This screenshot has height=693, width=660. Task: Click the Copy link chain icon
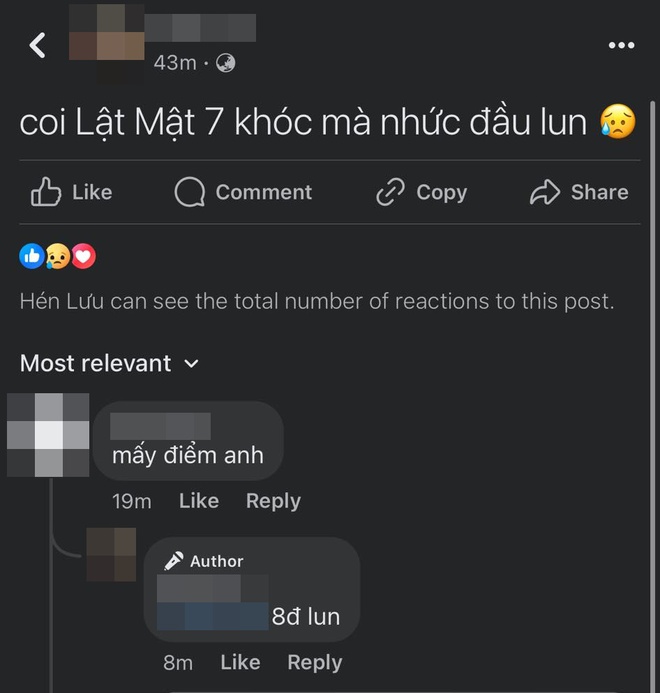390,192
